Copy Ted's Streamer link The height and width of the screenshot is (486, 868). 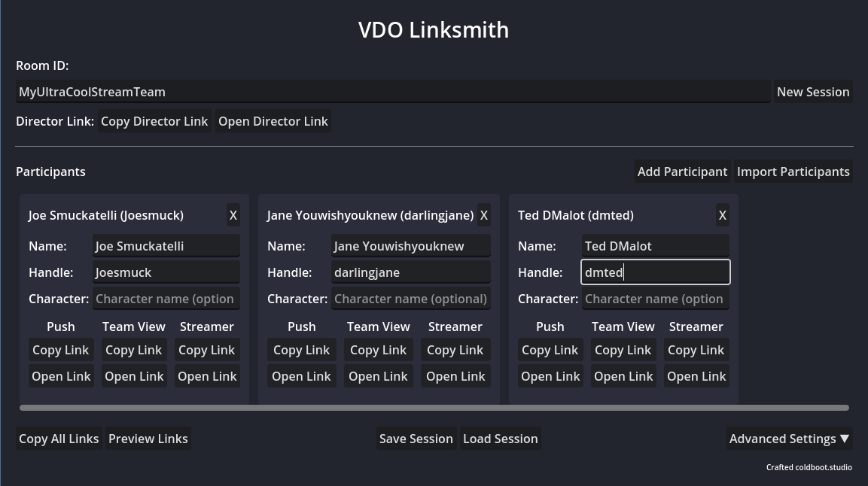click(696, 350)
